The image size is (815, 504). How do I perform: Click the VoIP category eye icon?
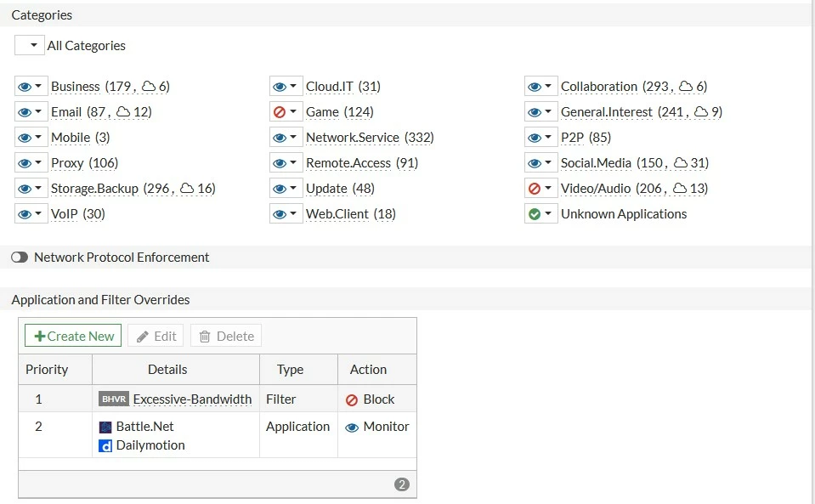click(x=25, y=214)
